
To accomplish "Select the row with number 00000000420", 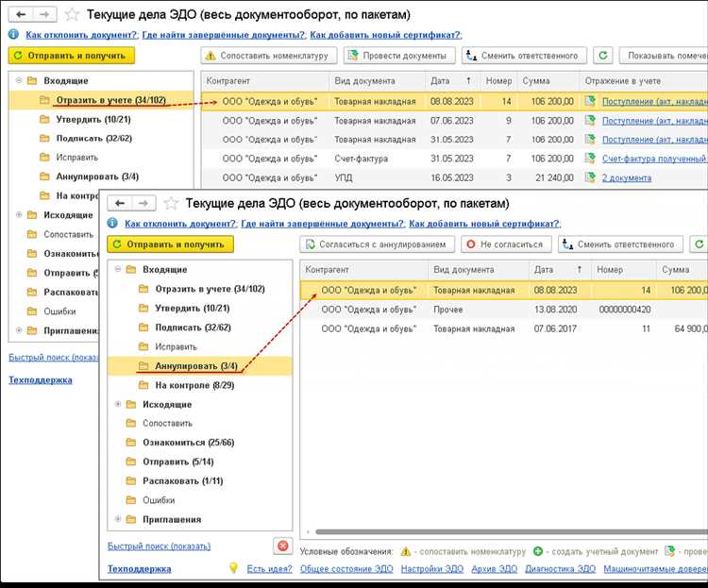I will point(502,310).
